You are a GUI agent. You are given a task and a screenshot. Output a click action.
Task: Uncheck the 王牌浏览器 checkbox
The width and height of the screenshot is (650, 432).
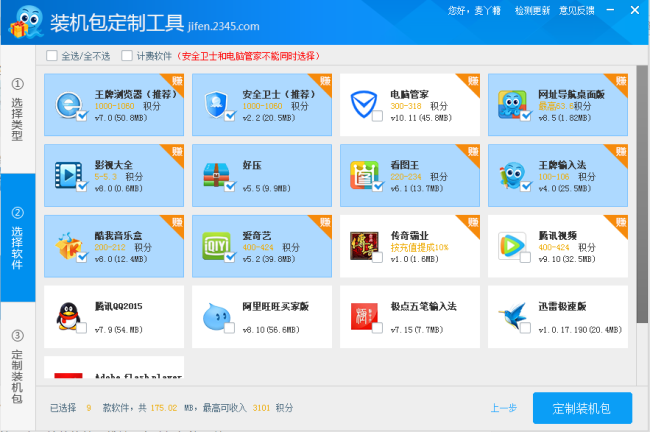[x=82, y=116]
